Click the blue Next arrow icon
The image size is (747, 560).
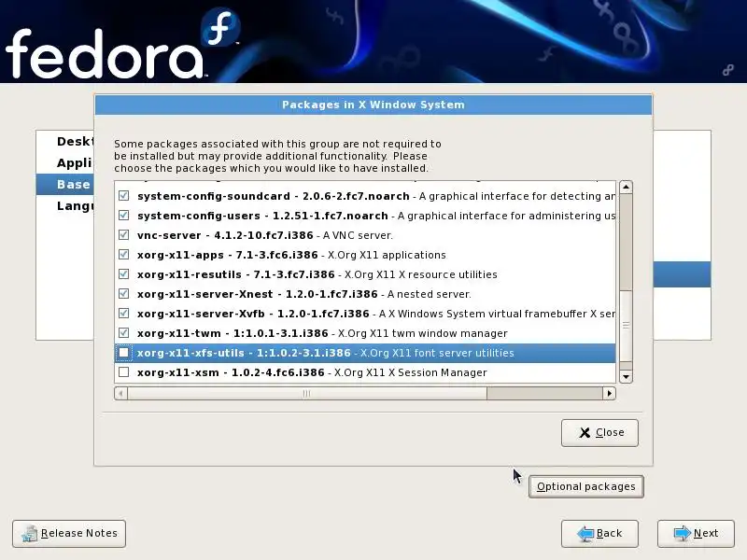[x=683, y=533]
